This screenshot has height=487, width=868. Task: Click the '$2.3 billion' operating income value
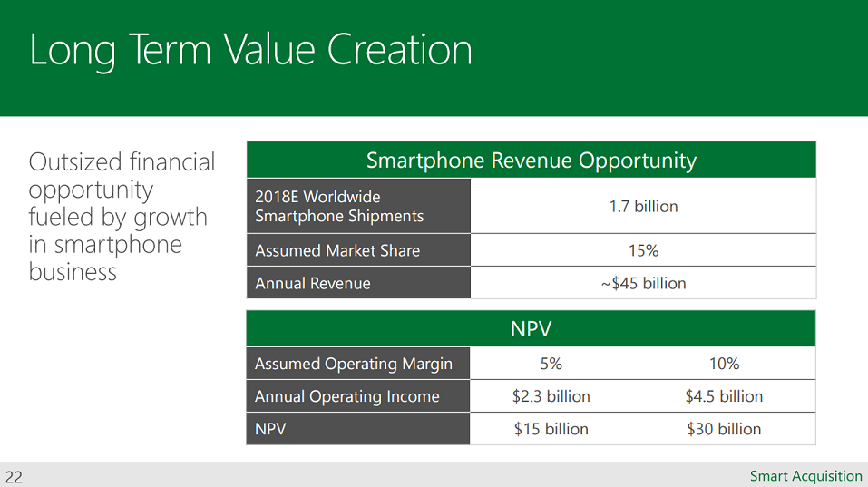[x=551, y=396]
